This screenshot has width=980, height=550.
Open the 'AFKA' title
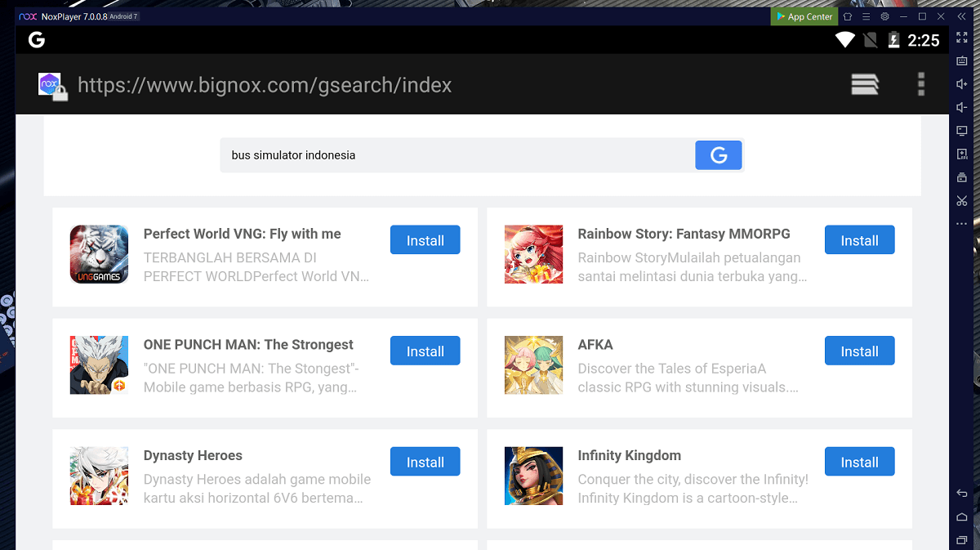tap(595, 345)
